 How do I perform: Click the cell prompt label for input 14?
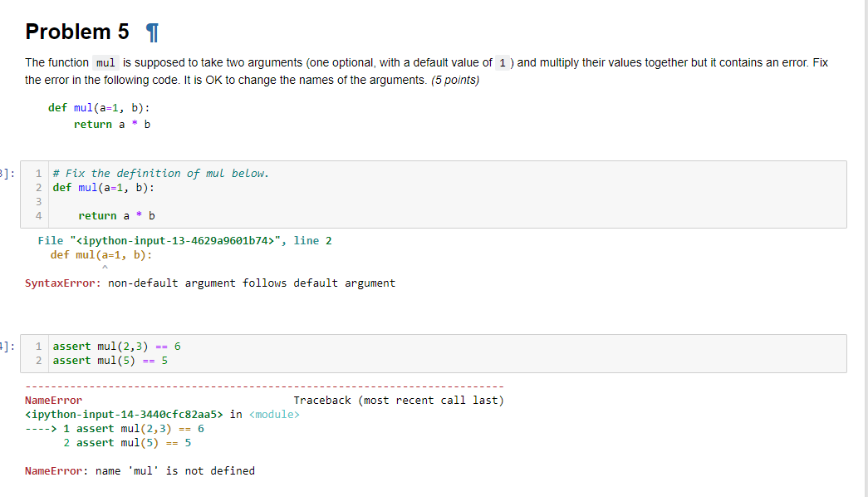click(x=5, y=346)
